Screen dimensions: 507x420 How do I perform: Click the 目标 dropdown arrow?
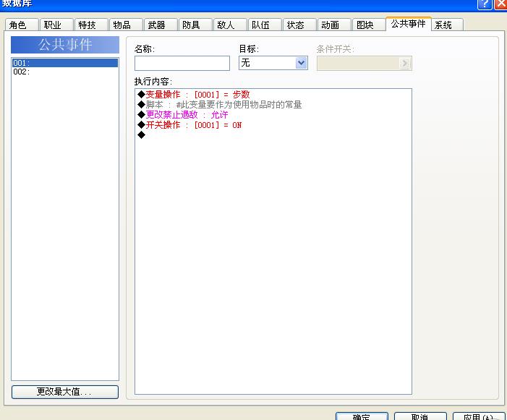click(x=301, y=63)
